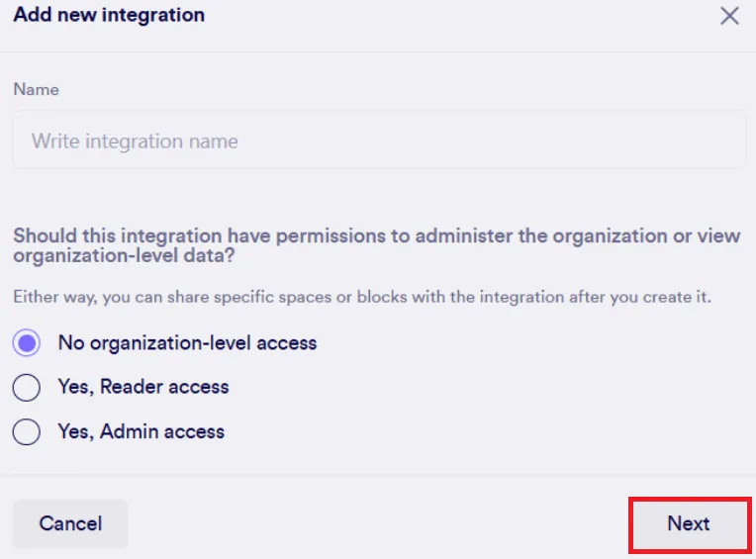Image resolution: width=756 pixels, height=559 pixels.
Task: Click the "Write integration name" placeholder text
Action: click(x=135, y=140)
